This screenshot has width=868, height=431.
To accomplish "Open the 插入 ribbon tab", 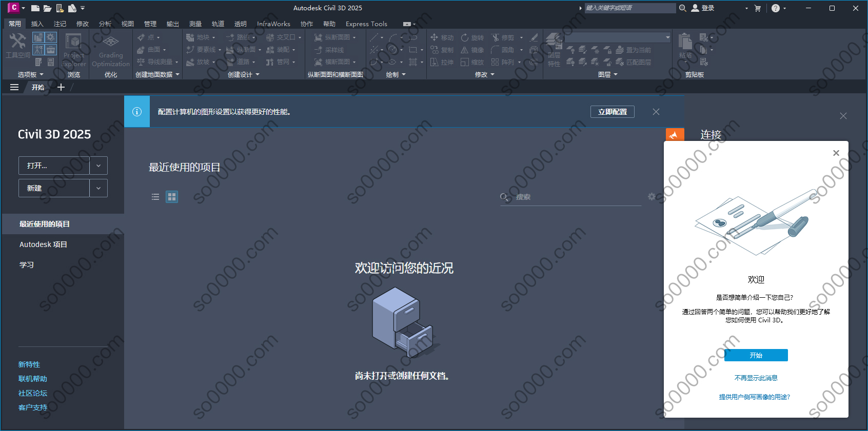I will [37, 24].
